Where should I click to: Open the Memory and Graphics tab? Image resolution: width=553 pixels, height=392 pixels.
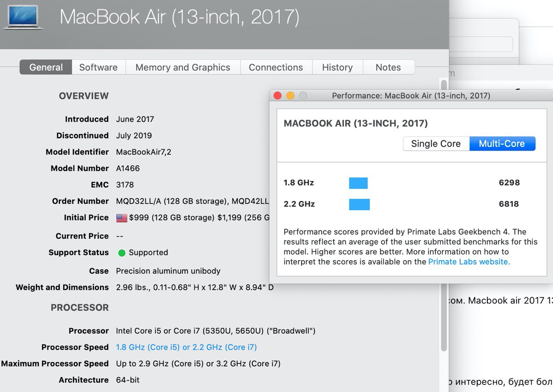(183, 67)
